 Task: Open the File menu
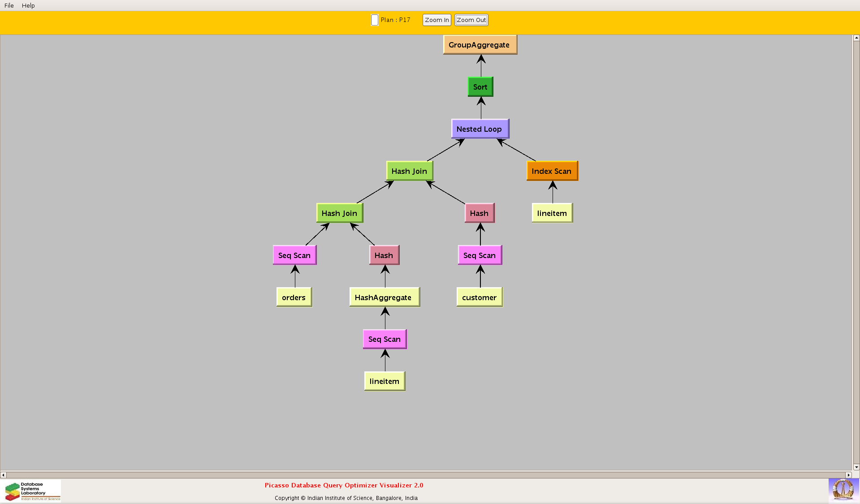tap(9, 5)
